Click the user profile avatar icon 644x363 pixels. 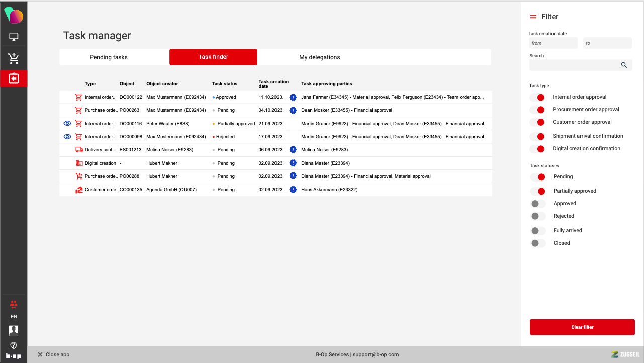14,330
